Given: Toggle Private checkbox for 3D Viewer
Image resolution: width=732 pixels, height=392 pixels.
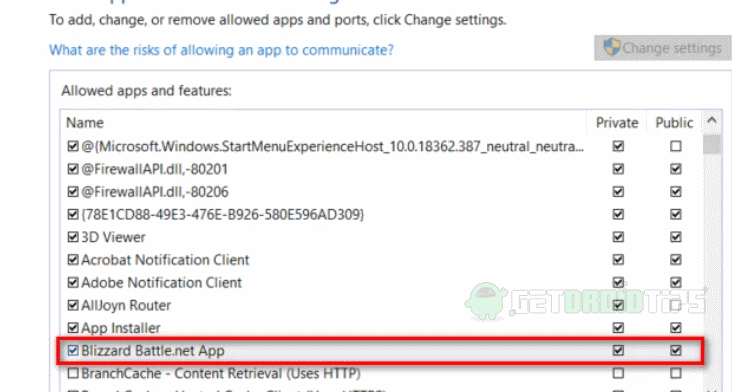Looking at the screenshot, I should pyautogui.click(x=618, y=237).
